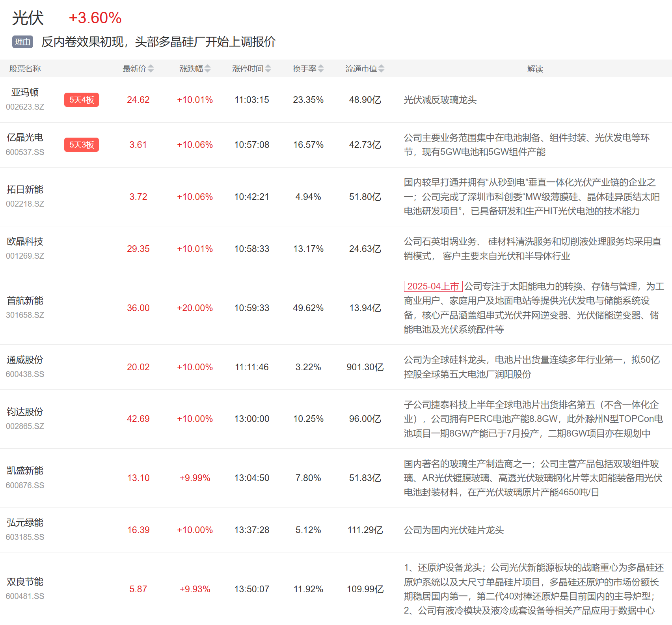The image size is (672, 625).
Task: Click turnover rate 23.35%
Action: (308, 100)
